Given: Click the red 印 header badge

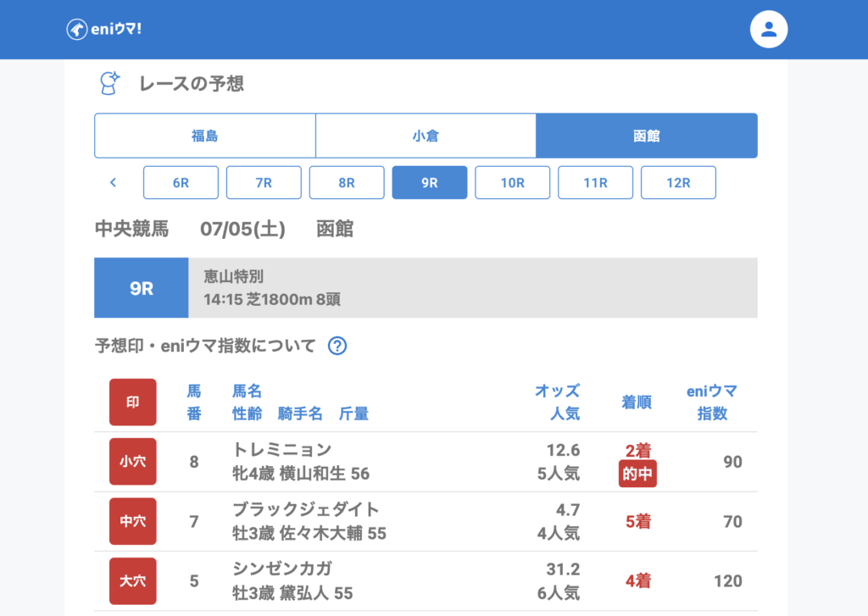Looking at the screenshot, I should [133, 402].
